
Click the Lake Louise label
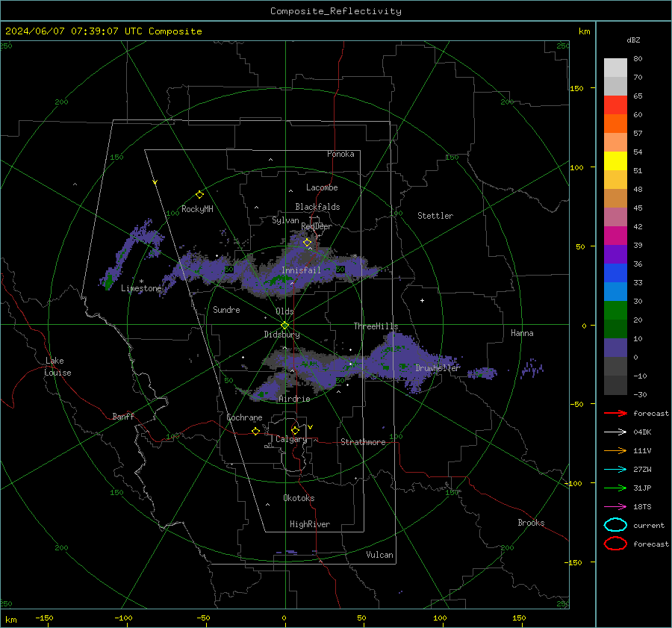[57, 367]
